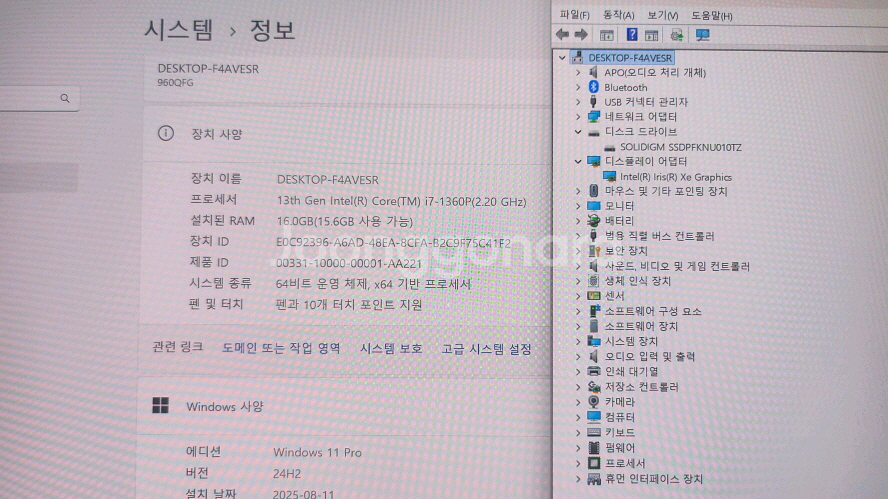Click the camera (카메라) device icon
The width and height of the screenshot is (888, 499).
coord(594,402)
